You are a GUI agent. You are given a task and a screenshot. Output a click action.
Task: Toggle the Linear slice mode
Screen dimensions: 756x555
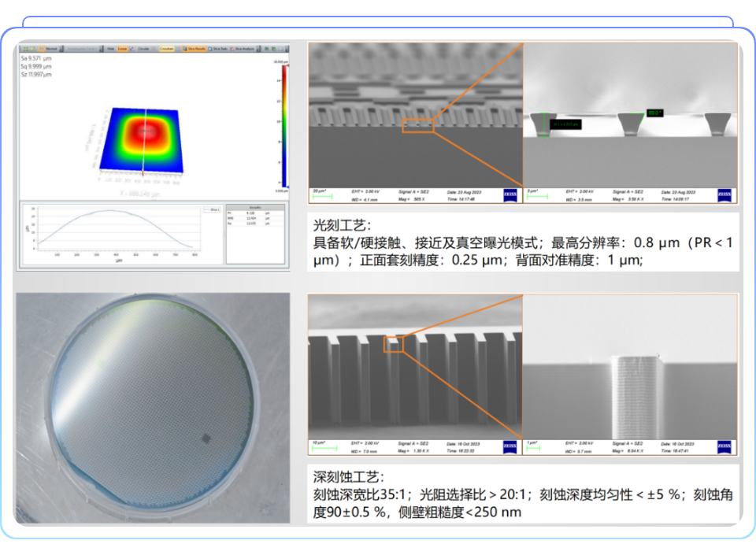click(x=123, y=49)
